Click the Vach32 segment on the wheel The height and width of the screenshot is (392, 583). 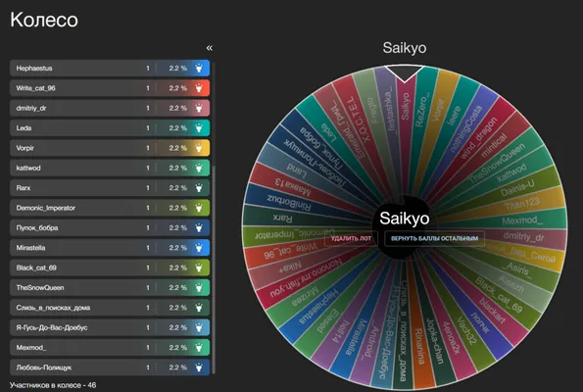[467, 330]
